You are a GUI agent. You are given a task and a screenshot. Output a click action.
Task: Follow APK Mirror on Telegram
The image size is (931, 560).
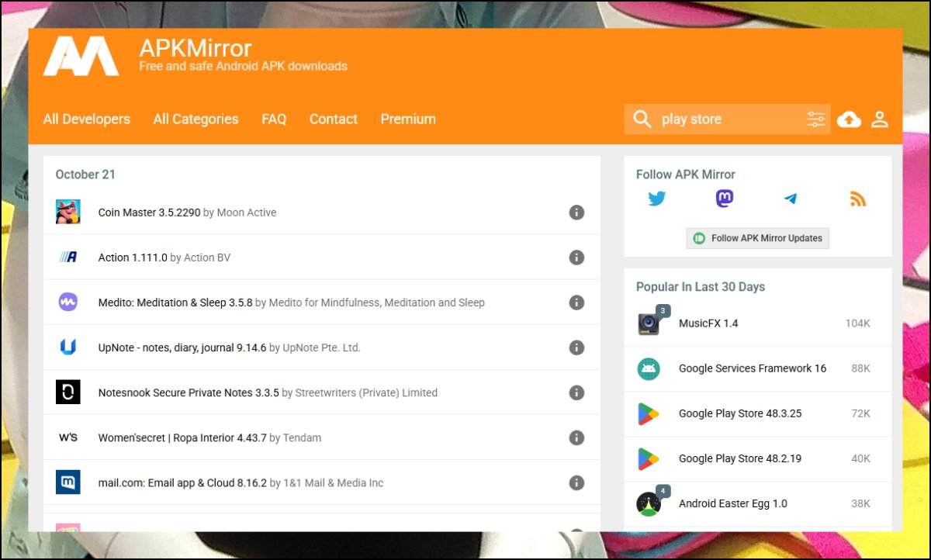click(x=791, y=199)
